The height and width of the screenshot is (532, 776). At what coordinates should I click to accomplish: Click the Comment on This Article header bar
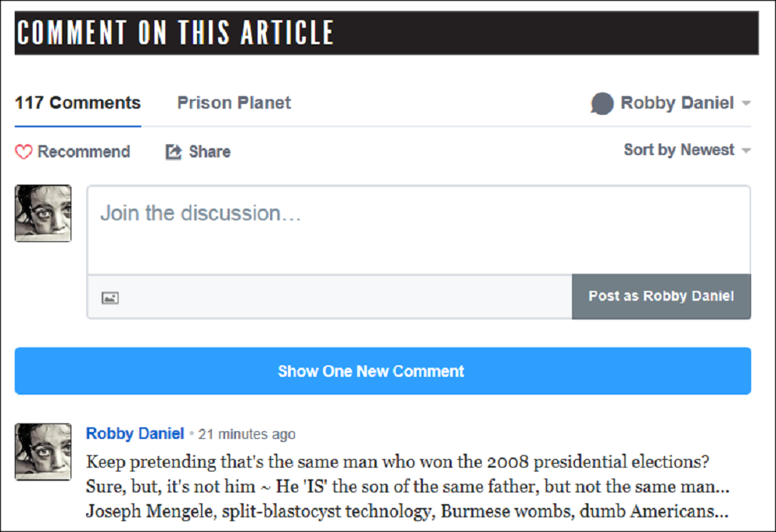pos(386,33)
